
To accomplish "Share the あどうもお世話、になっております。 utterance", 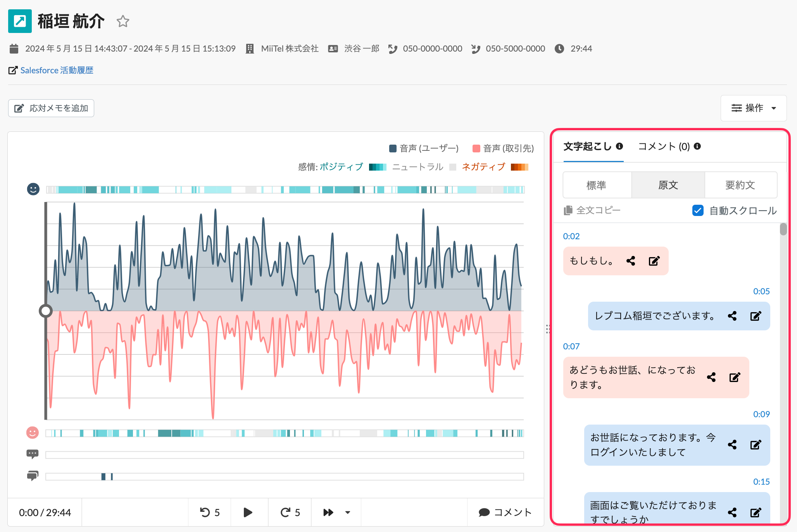I will tap(711, 377).
